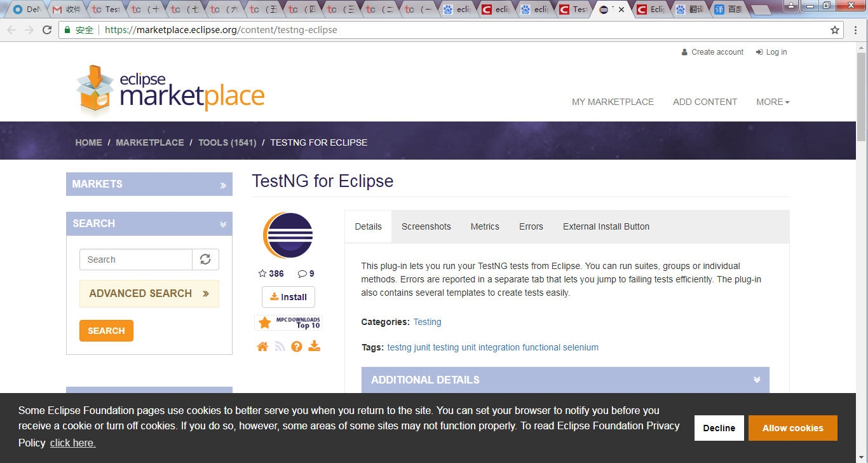Open the comments bubble showing 9
The height and width of the screenshot is (463, 868).
pos(306,273)
